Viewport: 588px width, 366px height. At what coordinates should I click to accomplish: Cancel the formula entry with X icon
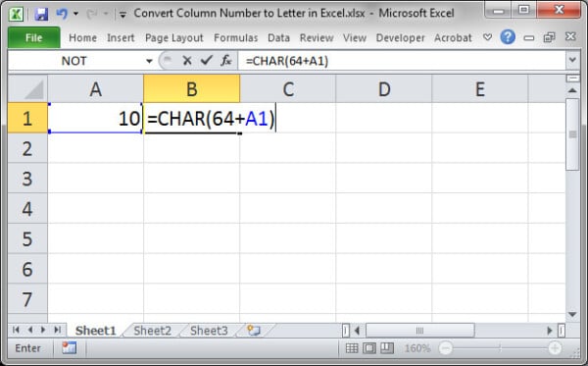[x=187, y=61]
